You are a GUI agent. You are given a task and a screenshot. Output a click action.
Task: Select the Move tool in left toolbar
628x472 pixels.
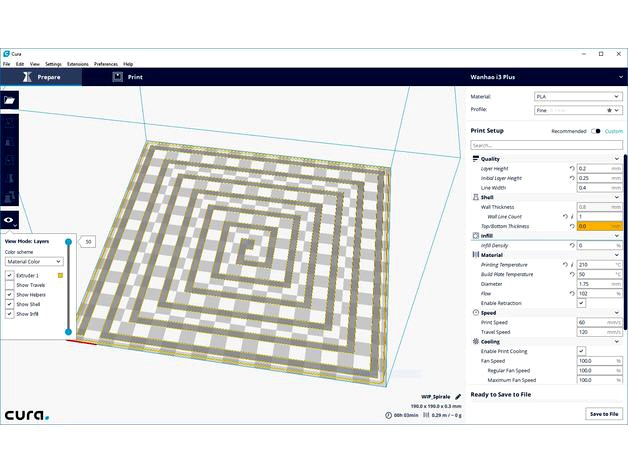coord(9,123)
